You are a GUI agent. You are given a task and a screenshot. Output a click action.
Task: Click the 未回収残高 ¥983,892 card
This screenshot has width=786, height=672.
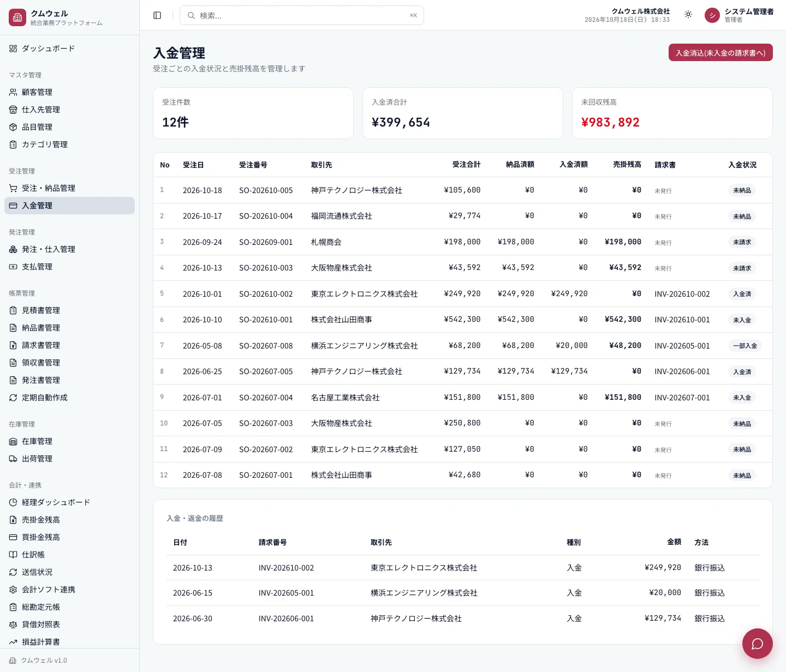click(x=672, y=113)
